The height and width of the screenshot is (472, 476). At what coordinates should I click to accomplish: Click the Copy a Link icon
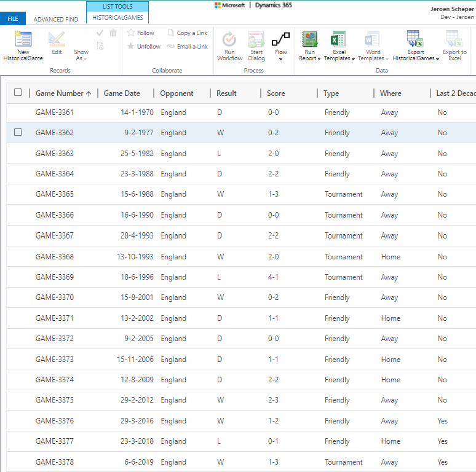tap(171, 33)
